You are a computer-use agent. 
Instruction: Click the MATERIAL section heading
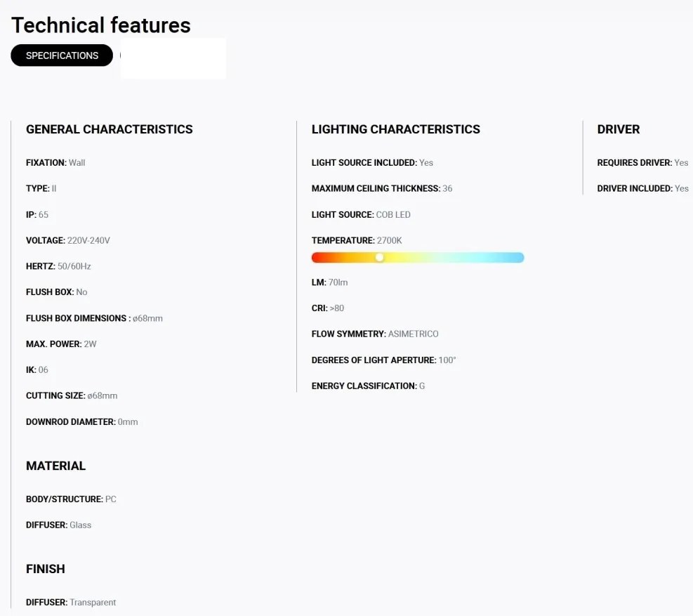(55, 466)
